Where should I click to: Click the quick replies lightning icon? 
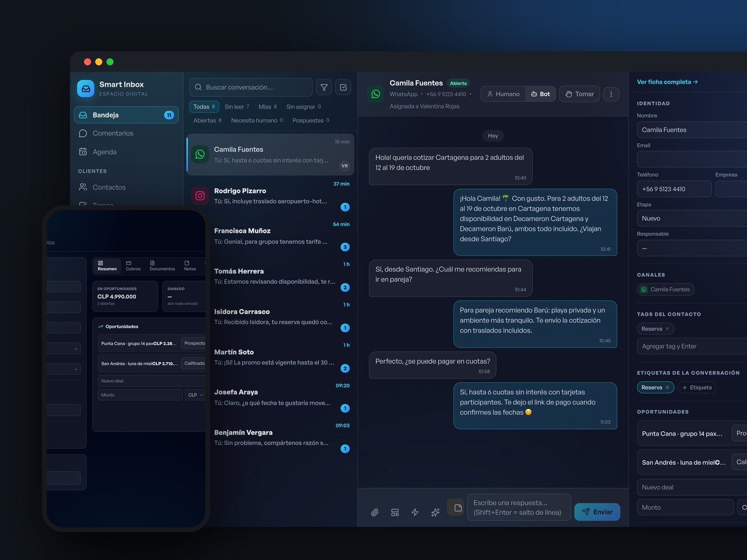click(415, 512)
